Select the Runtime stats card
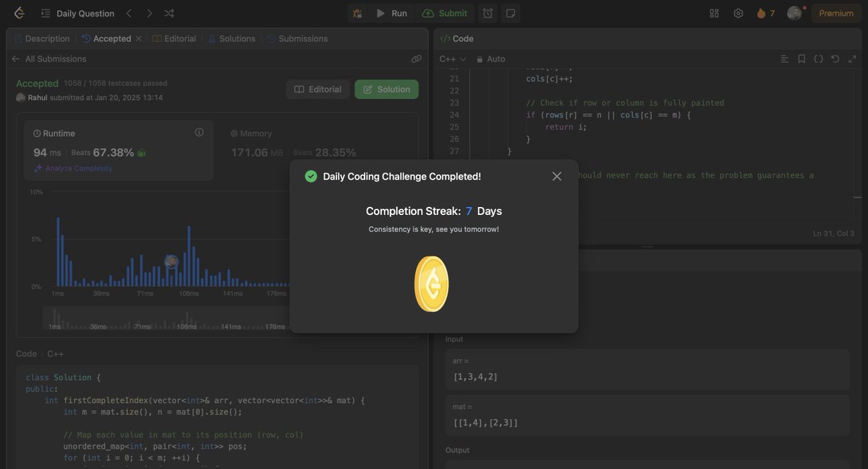The width and height of the screenshot is (868, 469). pyautogui.click(x=119, y=149)
